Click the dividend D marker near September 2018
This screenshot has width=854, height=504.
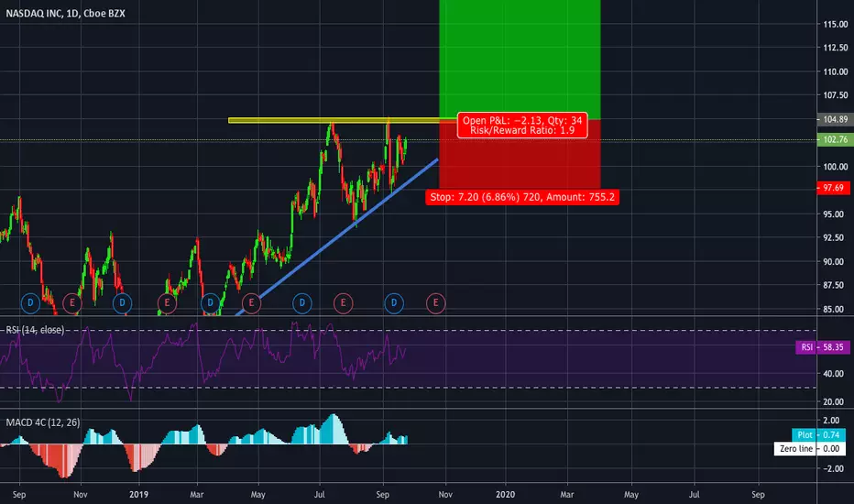[x=30, y=303]
